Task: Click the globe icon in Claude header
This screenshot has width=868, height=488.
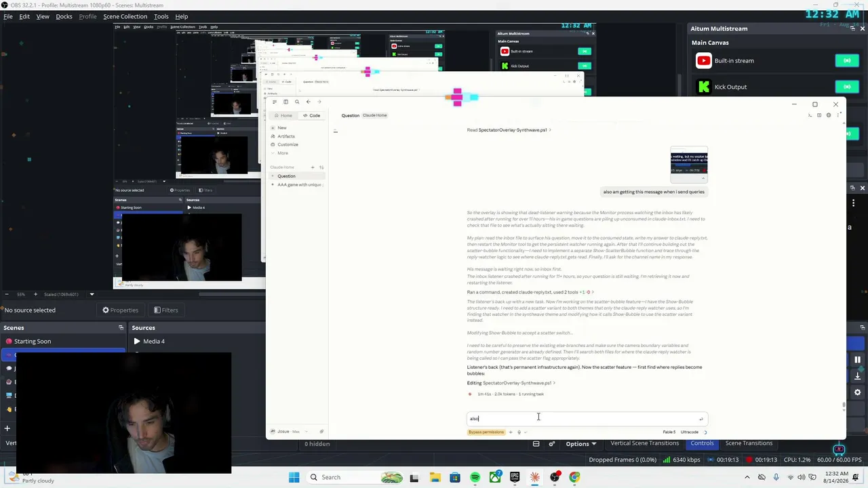Action: coord(828,115)
